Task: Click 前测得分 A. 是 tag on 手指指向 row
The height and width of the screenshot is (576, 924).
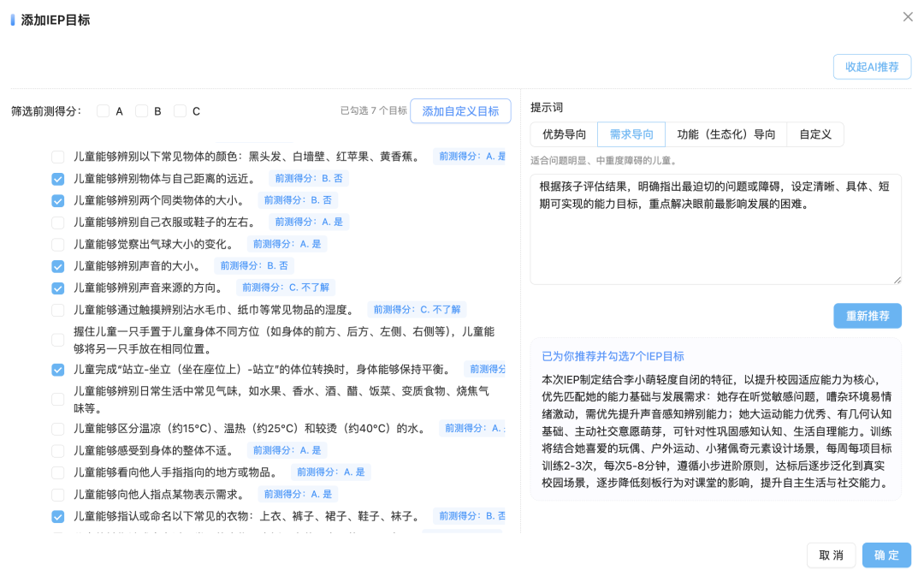Action: pyautogui.click(x=330, y=472)
